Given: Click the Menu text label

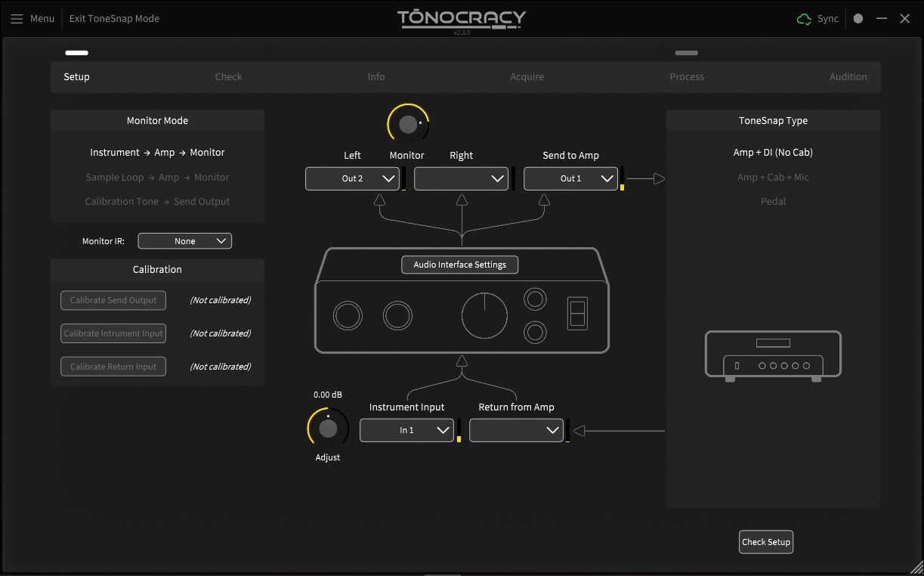Looking at the screenshot, I should point(42,19).
